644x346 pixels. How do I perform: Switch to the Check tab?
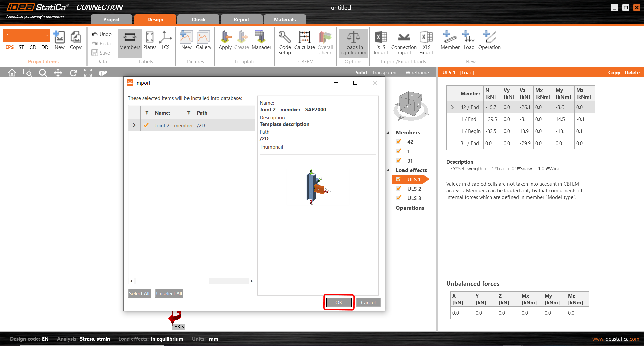tap(198, 20)
